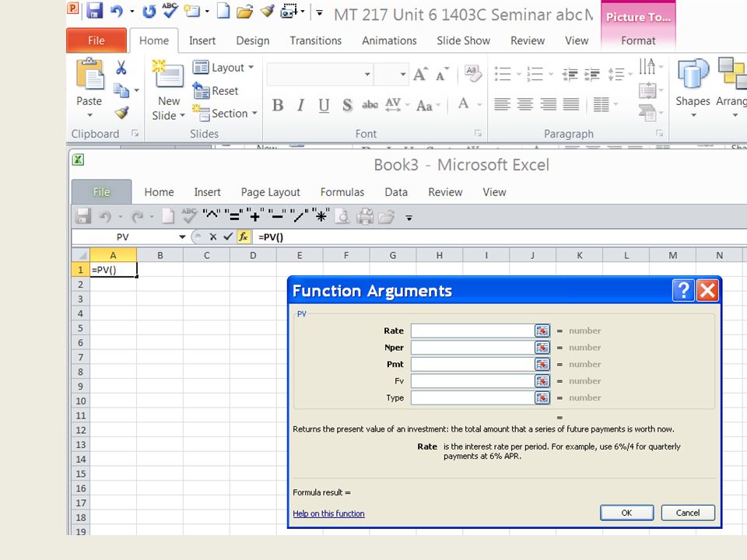Click Cancel in Function Arguments dialog
The width and height of the screenshot is (747, 560).
[688, 513]
